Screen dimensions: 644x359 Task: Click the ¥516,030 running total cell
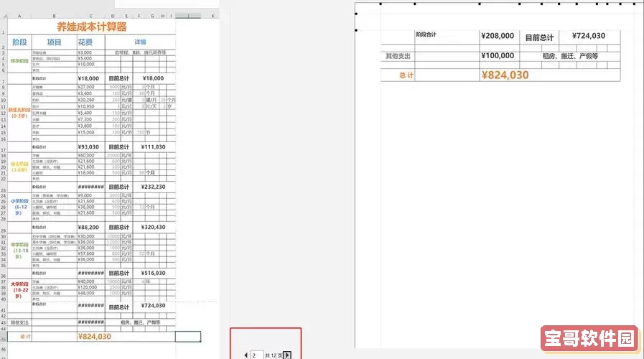pyautogui.click(x=153, y=273)
